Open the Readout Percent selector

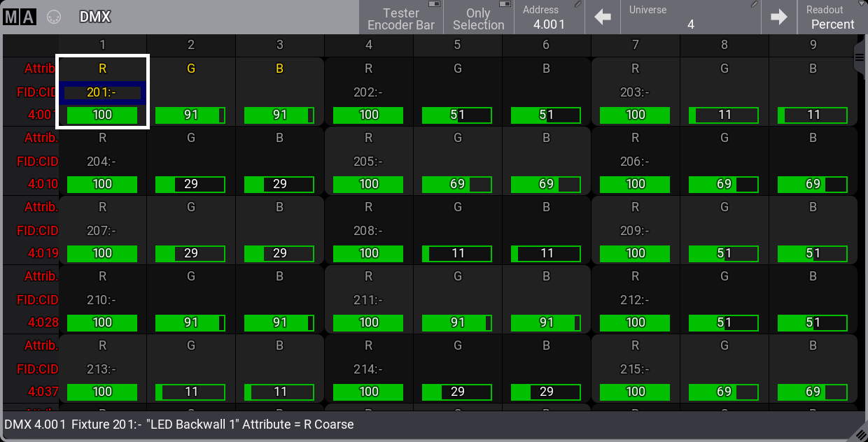click(832, 17)
